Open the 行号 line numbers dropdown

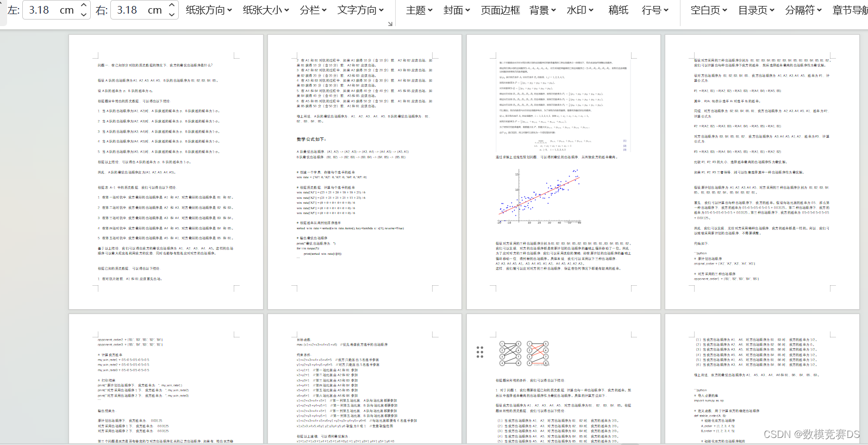click(x=655, y=10)
